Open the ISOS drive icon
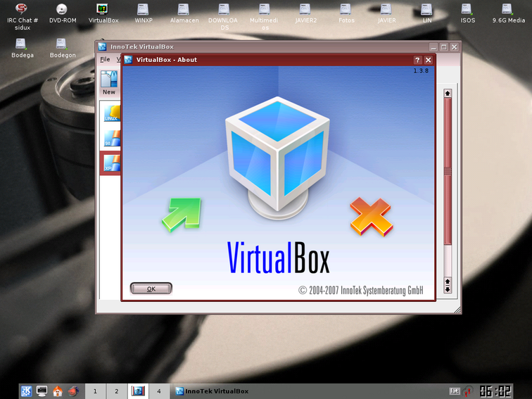532x399 pixels. [x=467, y=13]
